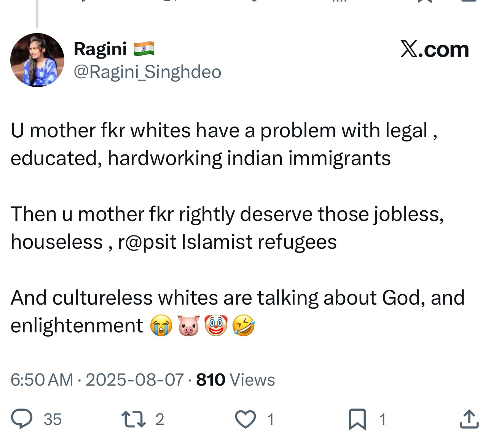The height and width of the screenshot is (448, 491).
Task: Click the count beside the bookmark icon
Action: pyautogui.click(x=383, y=419)
